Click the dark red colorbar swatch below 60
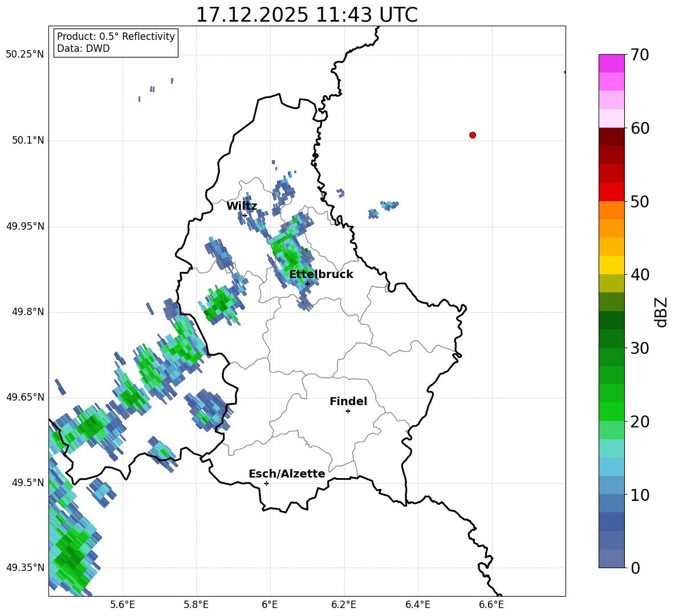The image size is (675, 616). 611,137
